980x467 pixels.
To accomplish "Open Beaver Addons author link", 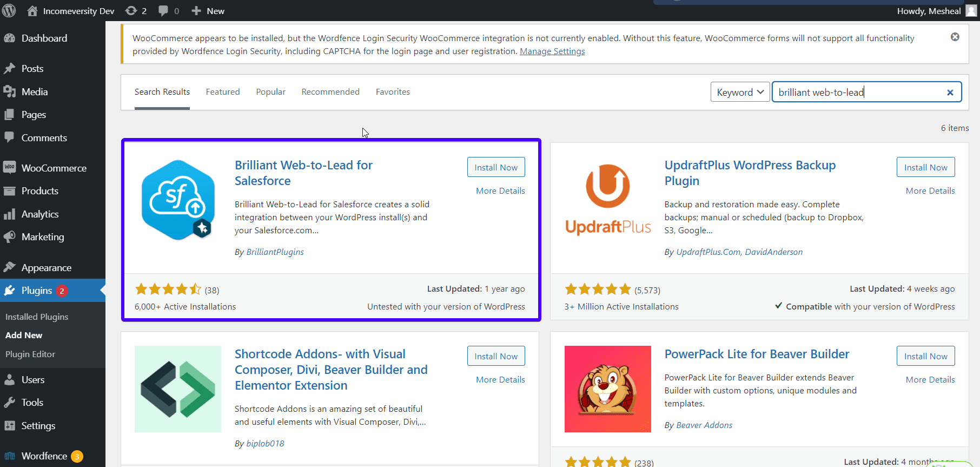I will [x=704, y=425].
